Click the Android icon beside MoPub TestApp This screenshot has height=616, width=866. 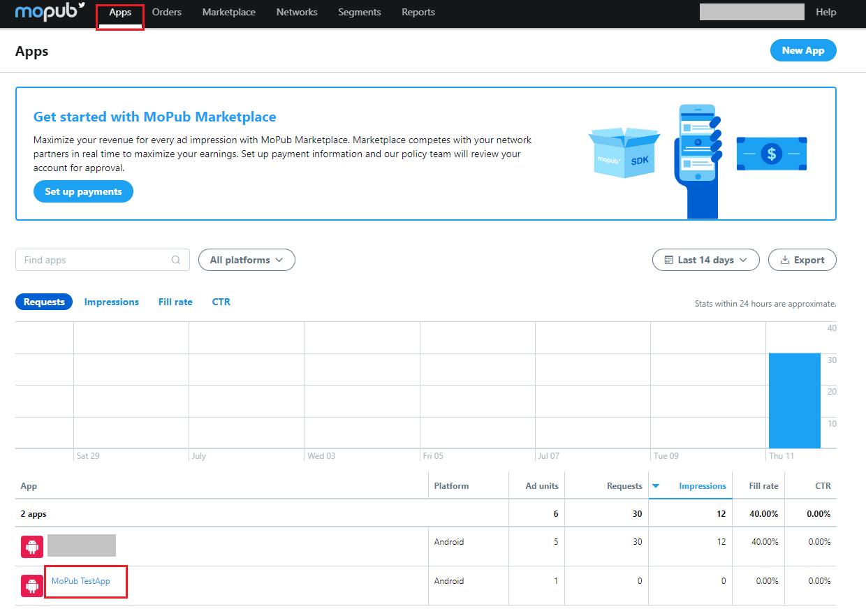[x=32, y=585]
